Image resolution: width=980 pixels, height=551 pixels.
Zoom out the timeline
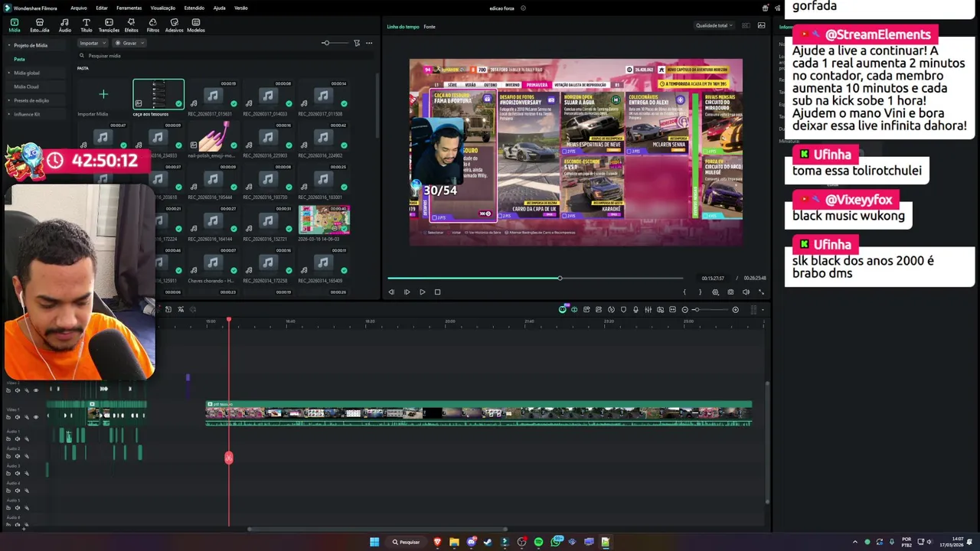tap(684, 310)
